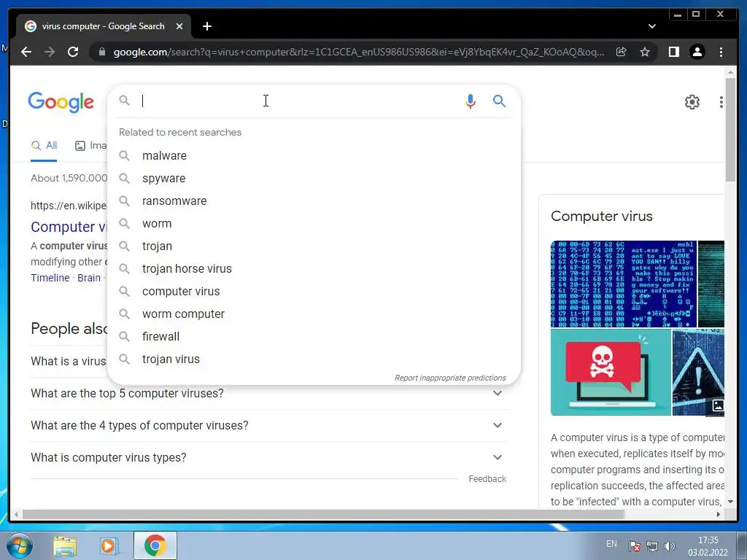The height and width of the screenshot is (560, 747).
Task: Click the Computer virus knowledge panel title
Action: [601, 216]
